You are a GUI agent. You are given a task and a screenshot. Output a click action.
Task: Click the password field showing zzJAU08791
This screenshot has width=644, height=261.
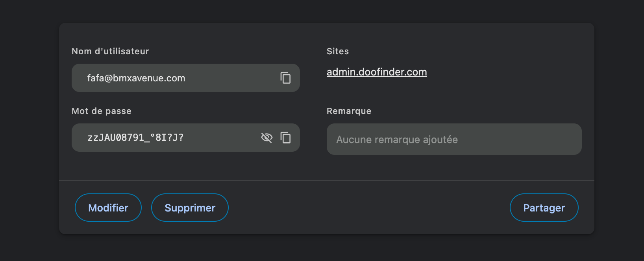coord(186,138)
